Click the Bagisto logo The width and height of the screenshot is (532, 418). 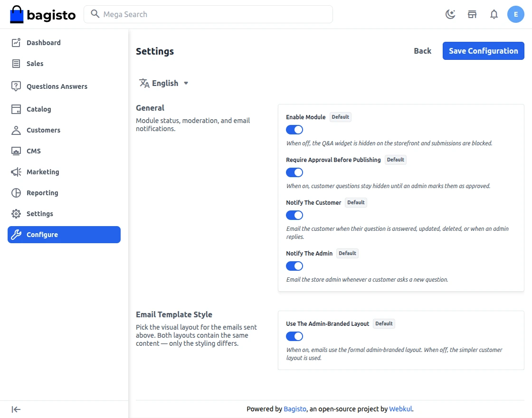[x=43, y=14]
